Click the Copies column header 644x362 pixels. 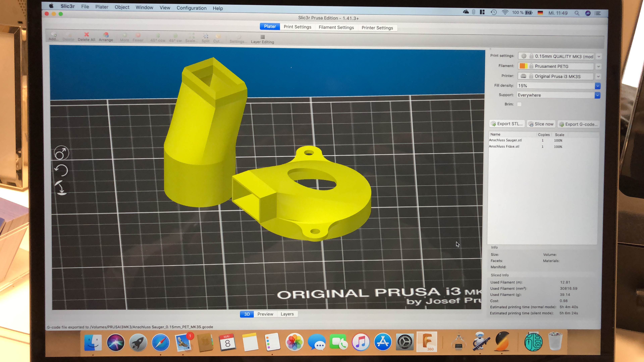(x=544, y=135)
